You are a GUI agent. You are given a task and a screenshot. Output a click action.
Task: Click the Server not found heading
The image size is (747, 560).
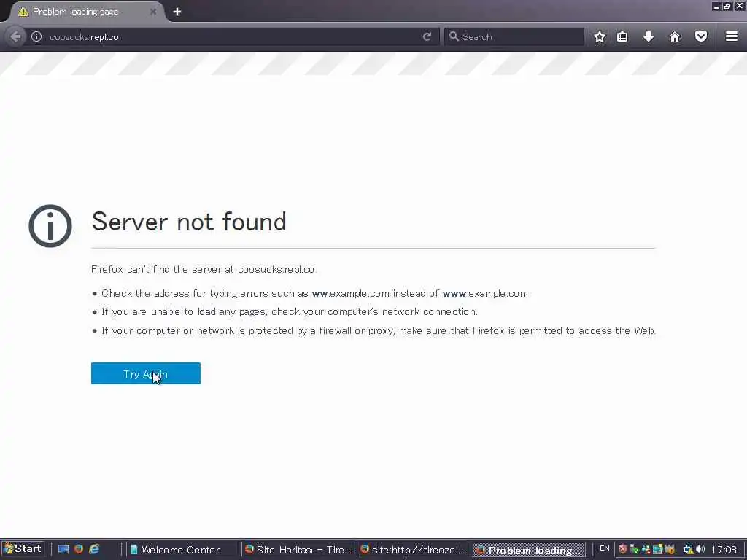click(x=189, y=222)
